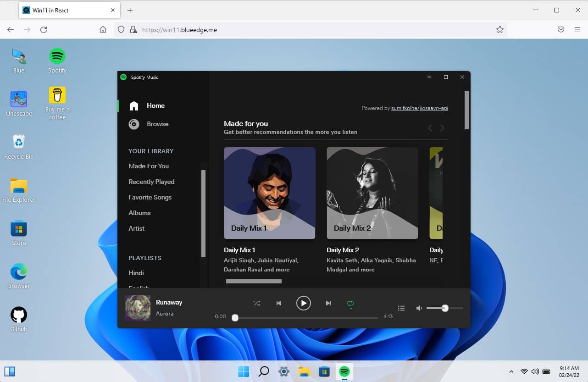Reload the page in the browser toolbar
The width and height of the screenshot is (588, 382).
(x=44, y=29)
